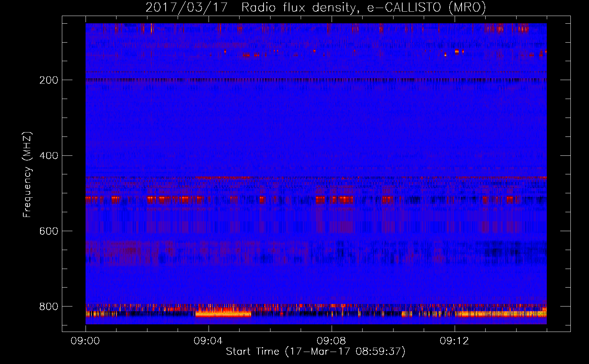Click the "800" frequency tick label
Image resolution: width=589 pixels, height=364 pixels.
point(49,306)
